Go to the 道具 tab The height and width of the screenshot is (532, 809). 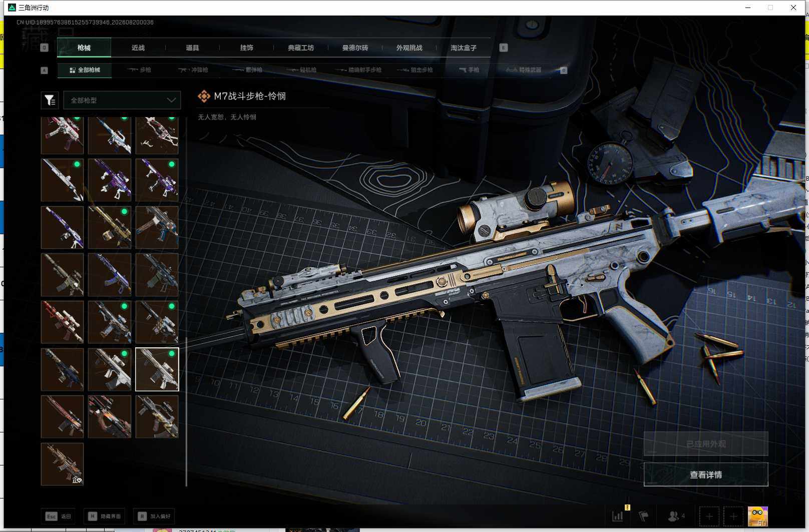click(192, 48)
